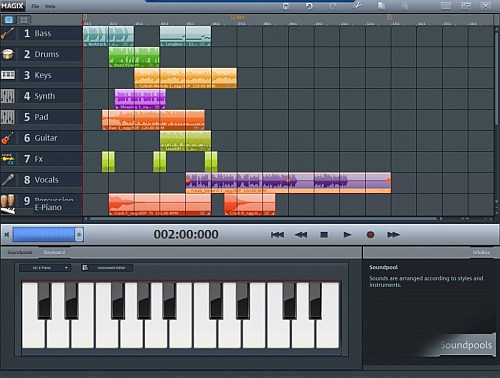Click the Bass track guitar icon
The image size is (500, 378).
pyautogui.click(x=7, y=33)
